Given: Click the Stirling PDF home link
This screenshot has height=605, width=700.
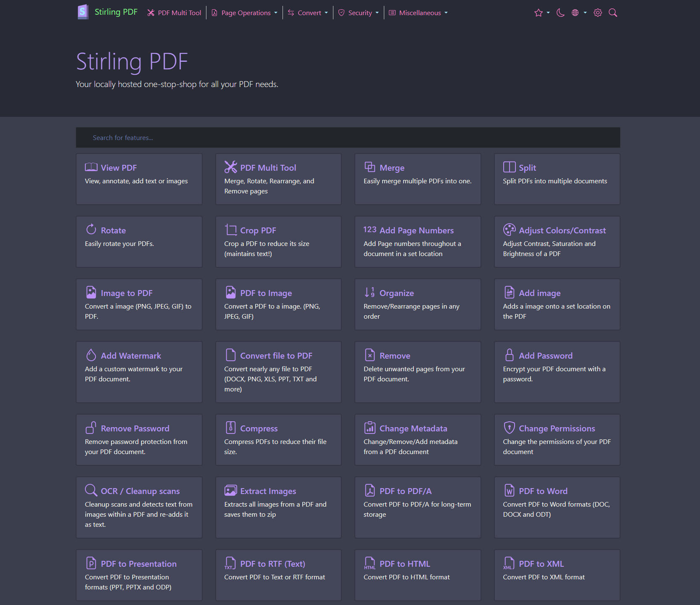Looking at the screenshot, I should pos(108,12).
